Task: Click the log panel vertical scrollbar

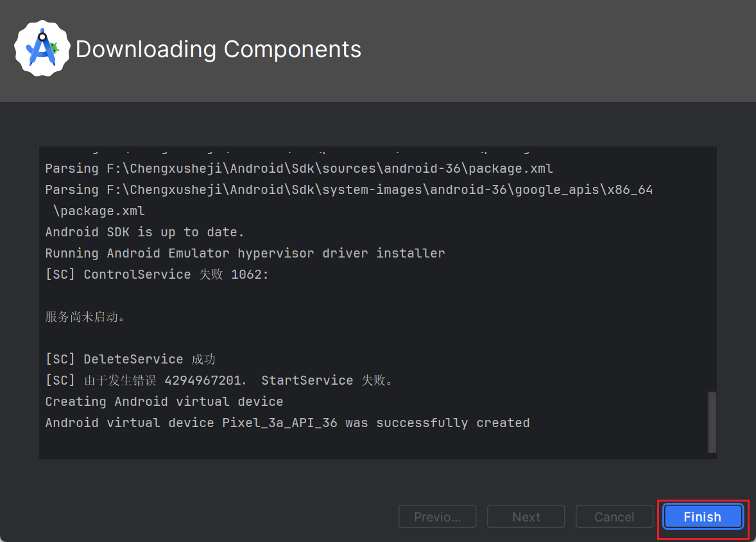Action: (712, 423)
